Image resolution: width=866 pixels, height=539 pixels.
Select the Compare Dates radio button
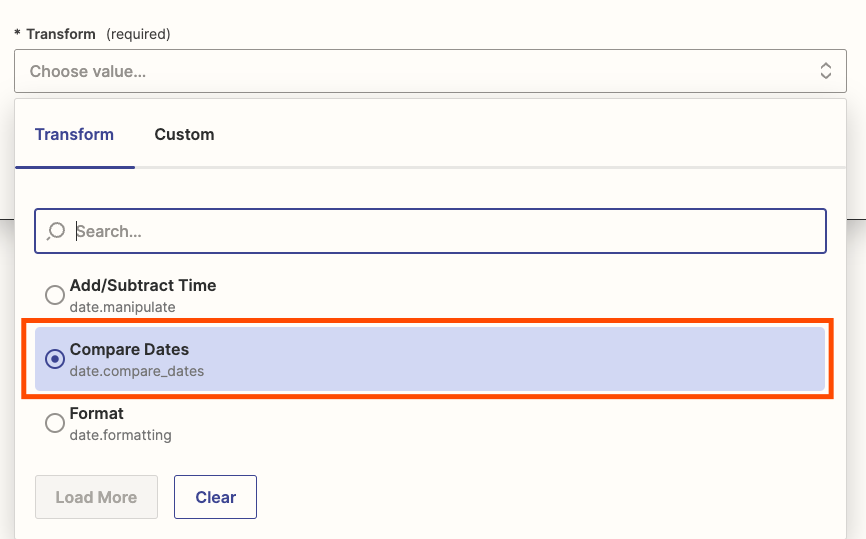point(55,359)
